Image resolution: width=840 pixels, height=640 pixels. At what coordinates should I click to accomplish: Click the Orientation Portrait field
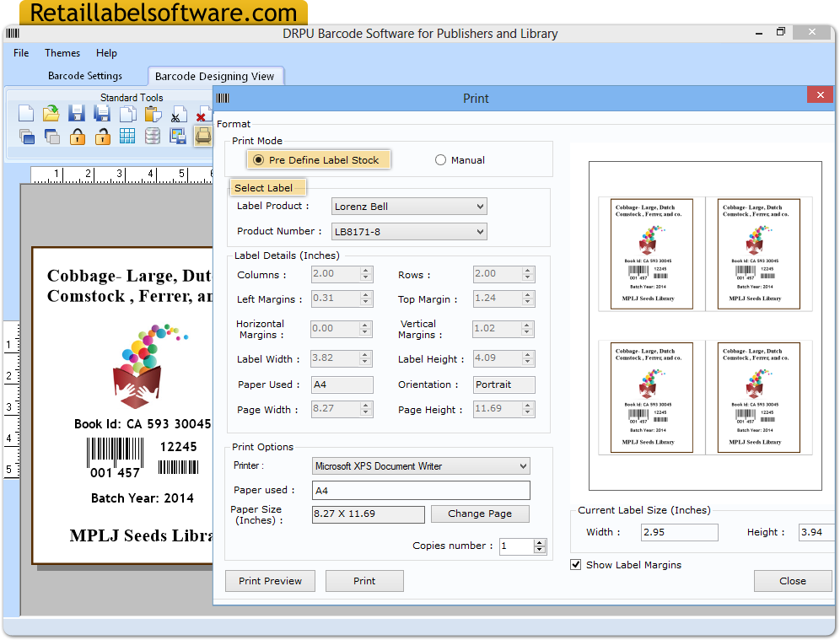[x=503, y=385]
